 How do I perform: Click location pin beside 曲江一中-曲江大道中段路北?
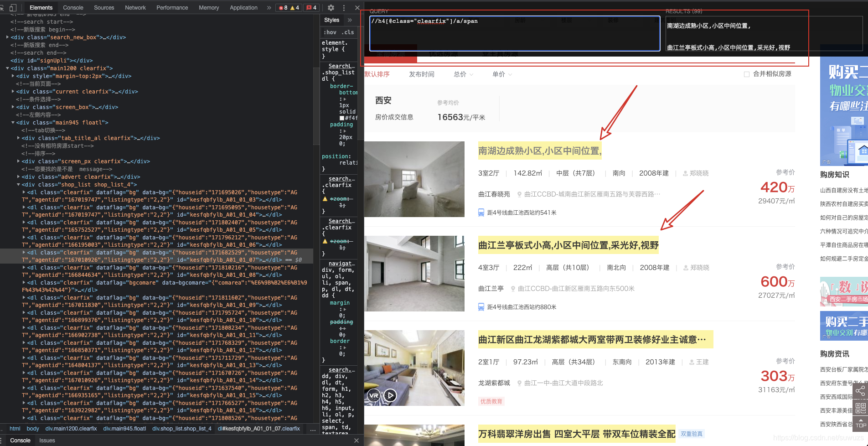(x=519, y=383)
